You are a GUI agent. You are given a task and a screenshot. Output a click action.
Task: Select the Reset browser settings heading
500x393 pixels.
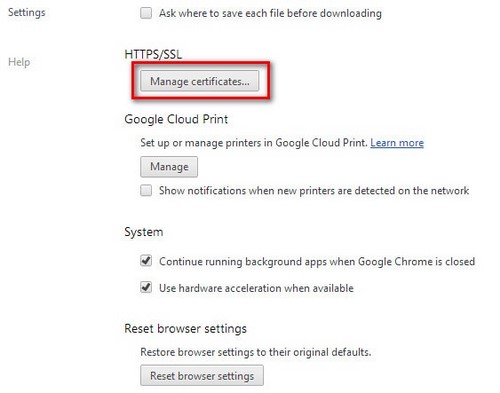click(185, 329)
